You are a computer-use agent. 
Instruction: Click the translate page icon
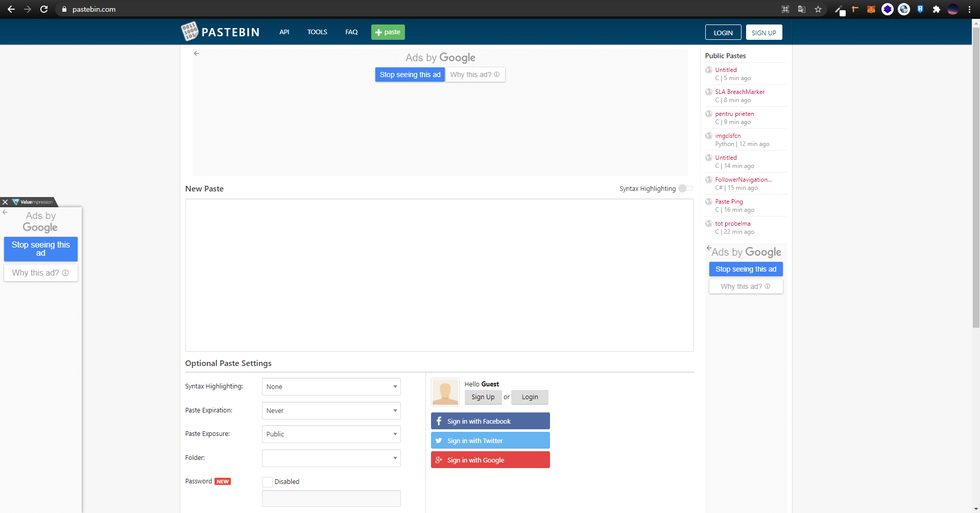802,9
